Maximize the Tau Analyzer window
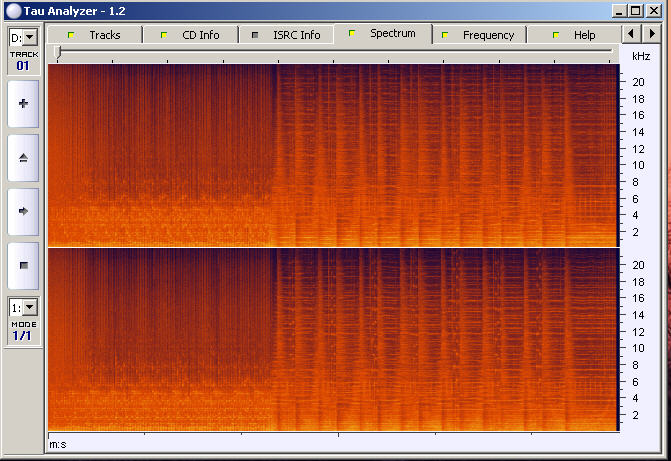The image size is (671, 461). tap(636, 10)
